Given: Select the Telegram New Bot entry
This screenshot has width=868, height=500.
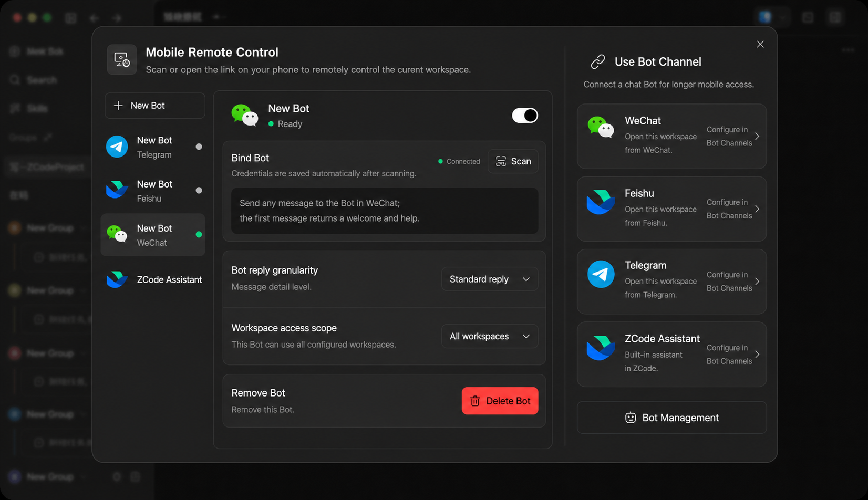Looking at the screenshot, I should tap(153, 147).
